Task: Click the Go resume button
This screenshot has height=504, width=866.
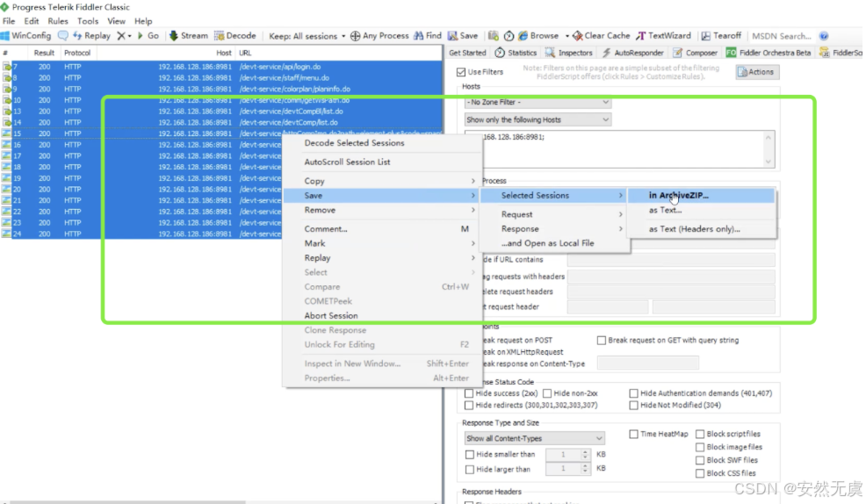Action: tap(148, 36)
